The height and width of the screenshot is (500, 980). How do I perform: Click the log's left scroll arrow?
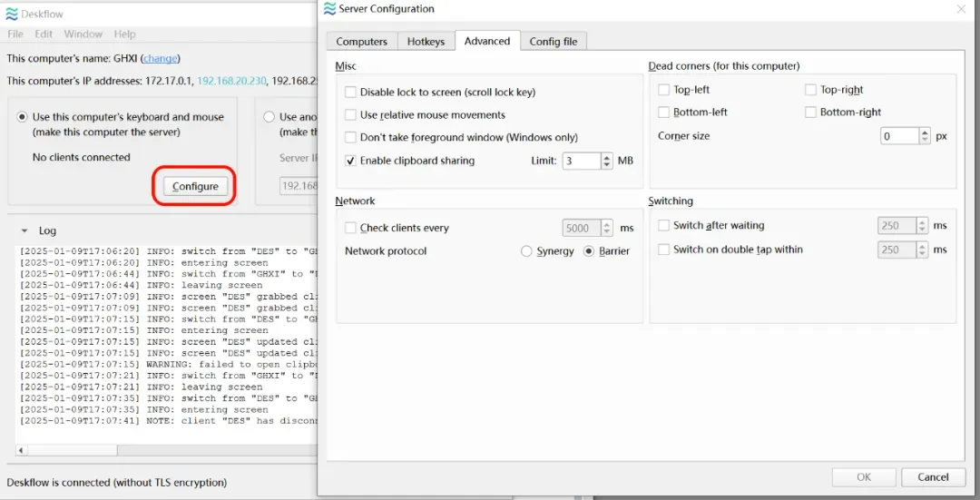[21, 450]
